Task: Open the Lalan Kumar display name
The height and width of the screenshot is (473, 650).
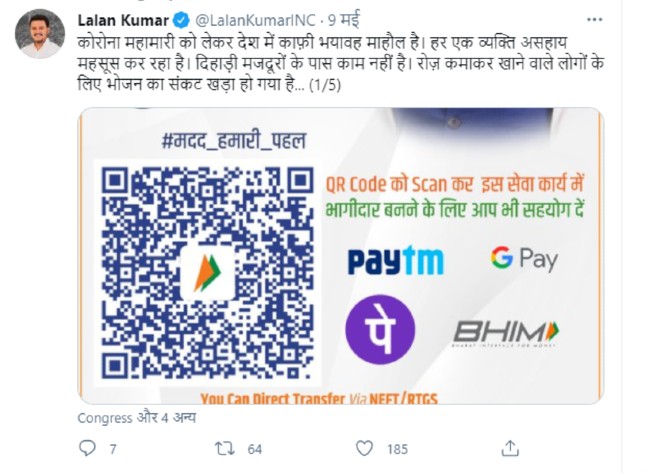Action: pyautogui.click(x=123, y=20)
